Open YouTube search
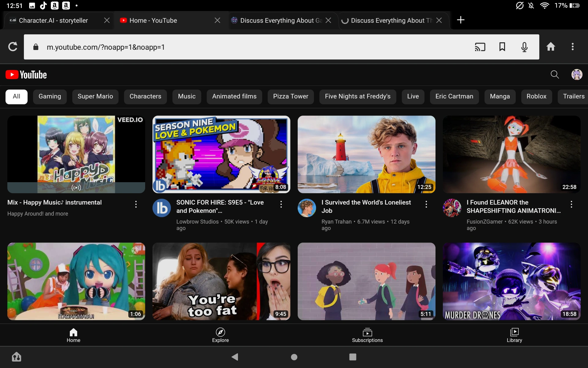This screenshot has height=368, width=588. pos(555,75)
